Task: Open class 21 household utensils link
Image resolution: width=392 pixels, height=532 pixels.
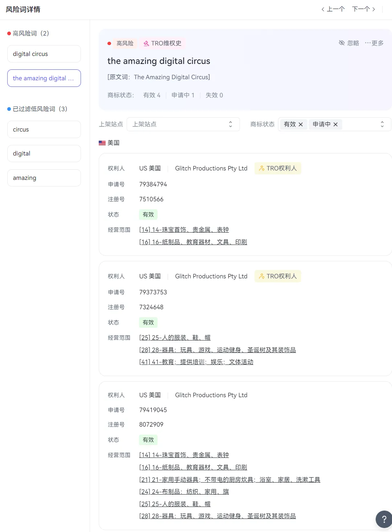Action: coord(230,480)
